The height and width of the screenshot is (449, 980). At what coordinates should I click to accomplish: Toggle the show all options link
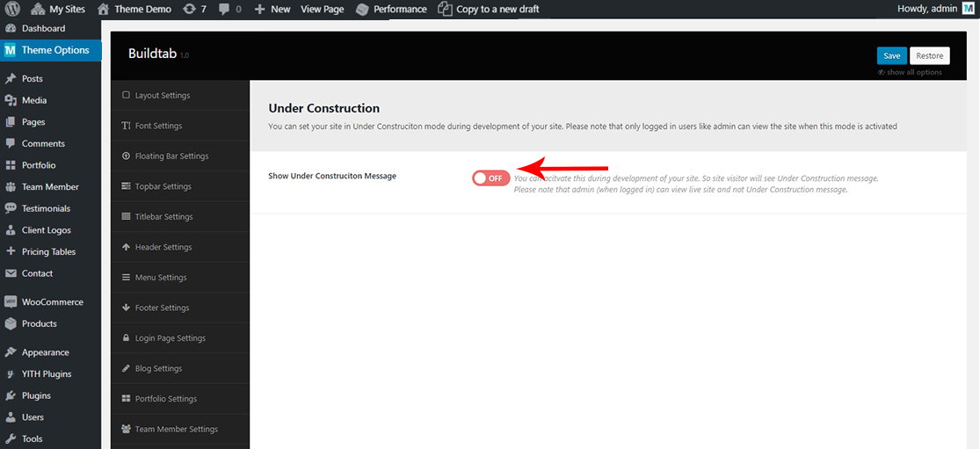(910, 72)
